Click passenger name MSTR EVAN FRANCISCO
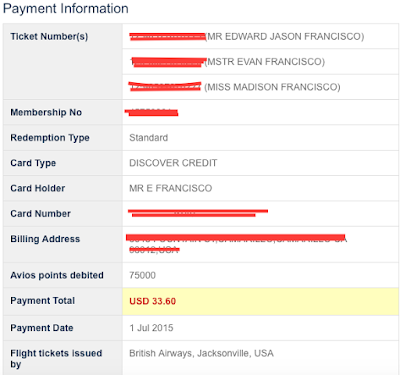 coord(265,62)
